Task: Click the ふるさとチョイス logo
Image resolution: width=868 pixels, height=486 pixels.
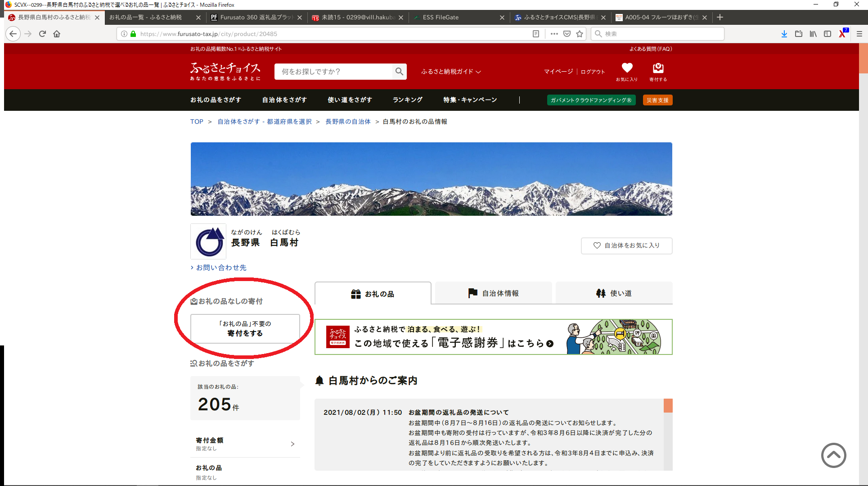Action: click(225, 72)
